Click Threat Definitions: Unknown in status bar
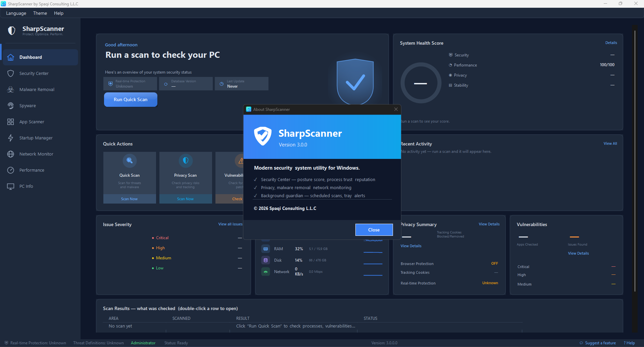 98,343
